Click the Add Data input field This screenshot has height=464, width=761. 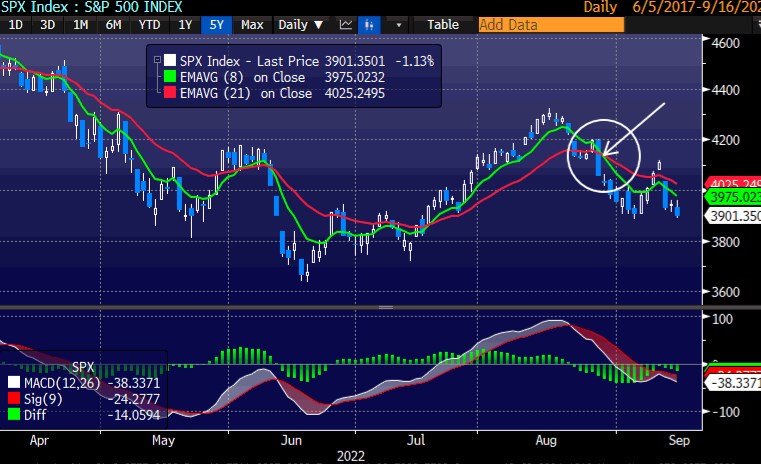pos(551,25)
